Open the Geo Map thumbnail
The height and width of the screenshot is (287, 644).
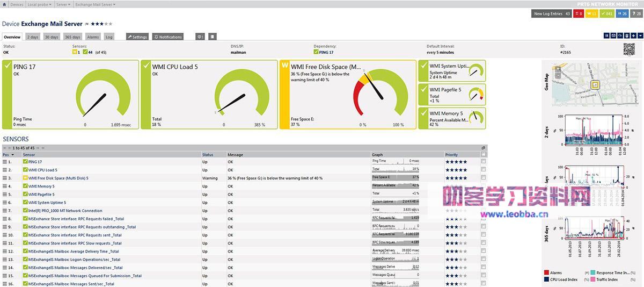[x=596, y=84]
